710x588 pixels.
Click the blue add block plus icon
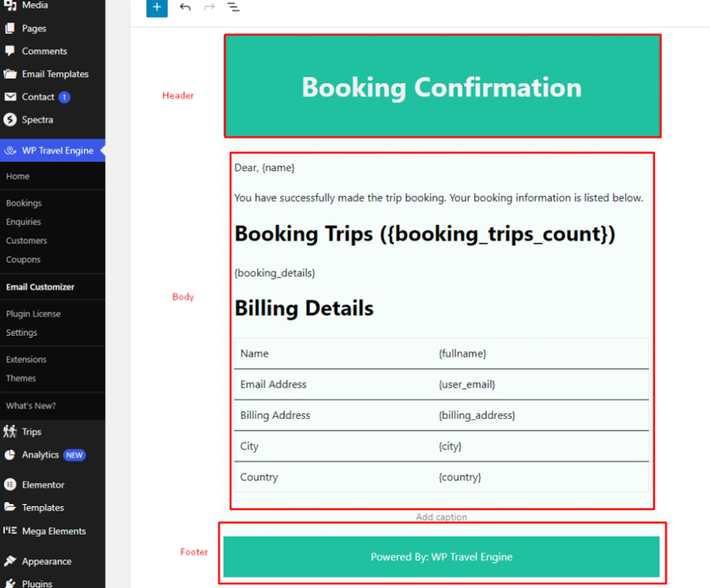tap(157, 7)
